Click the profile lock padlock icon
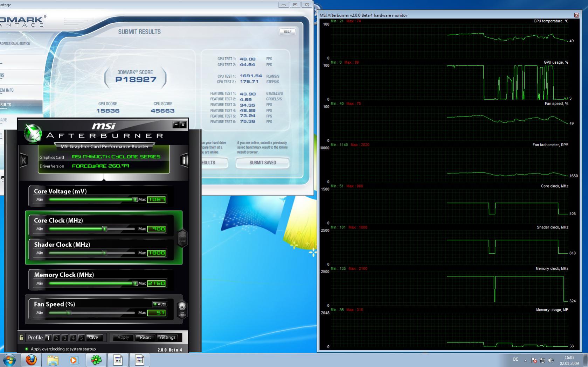 [21, 337]
